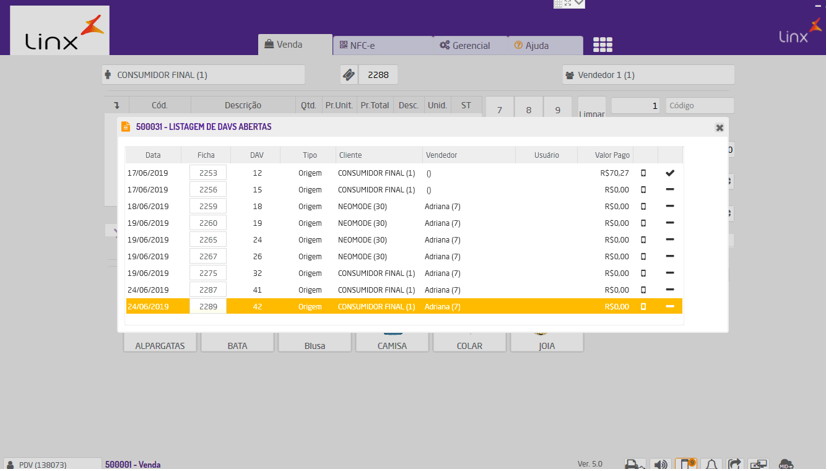The height and width of the screenshot is (471, 827).
Task: Mute sound with the speaker icon
Action: [660, 464]
